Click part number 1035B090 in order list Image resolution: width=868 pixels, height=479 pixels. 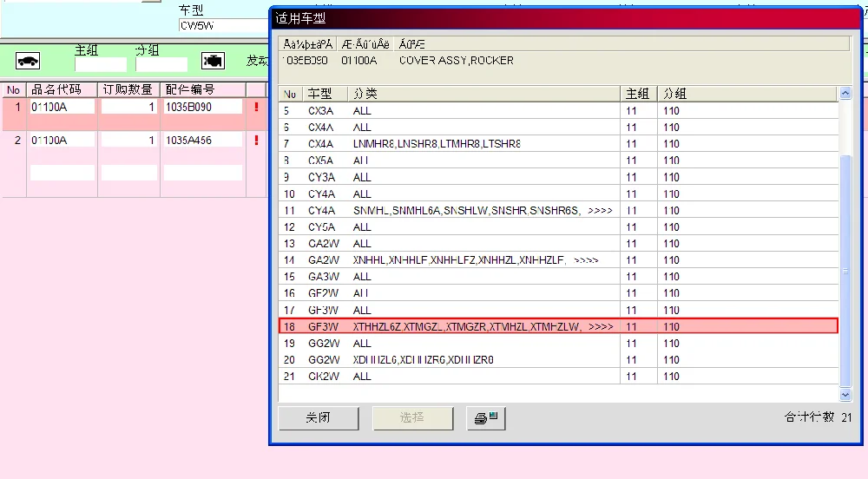pyautogui.click(x=202, y=107)
